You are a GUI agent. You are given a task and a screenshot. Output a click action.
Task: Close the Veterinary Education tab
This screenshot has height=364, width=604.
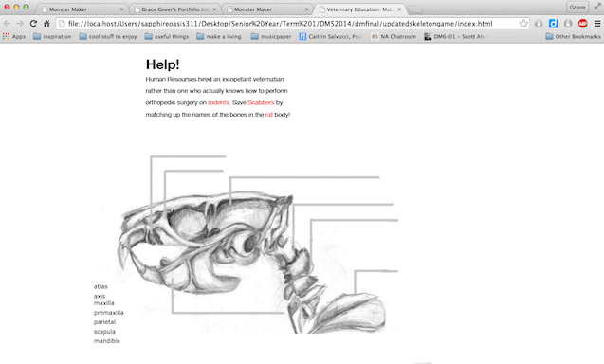click(399, 9)
